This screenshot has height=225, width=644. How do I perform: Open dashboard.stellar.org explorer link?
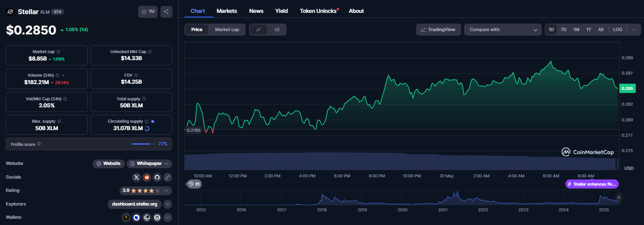click(135, 204)
